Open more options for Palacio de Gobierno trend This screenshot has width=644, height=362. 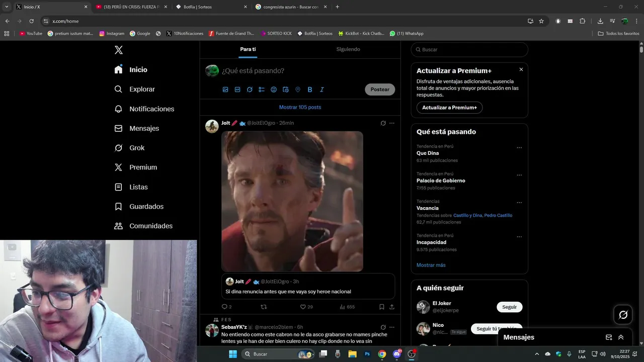tap(519, 175)
